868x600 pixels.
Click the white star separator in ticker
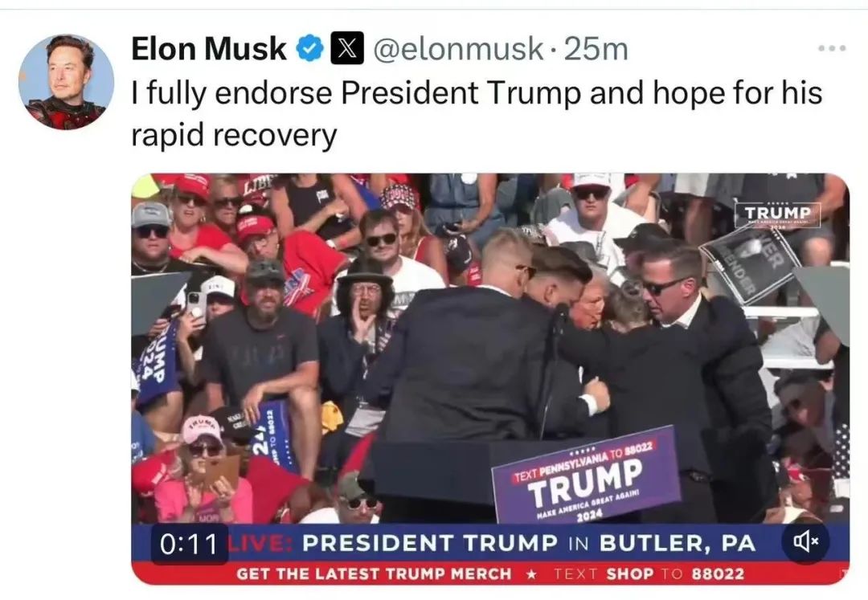point(532,574)
